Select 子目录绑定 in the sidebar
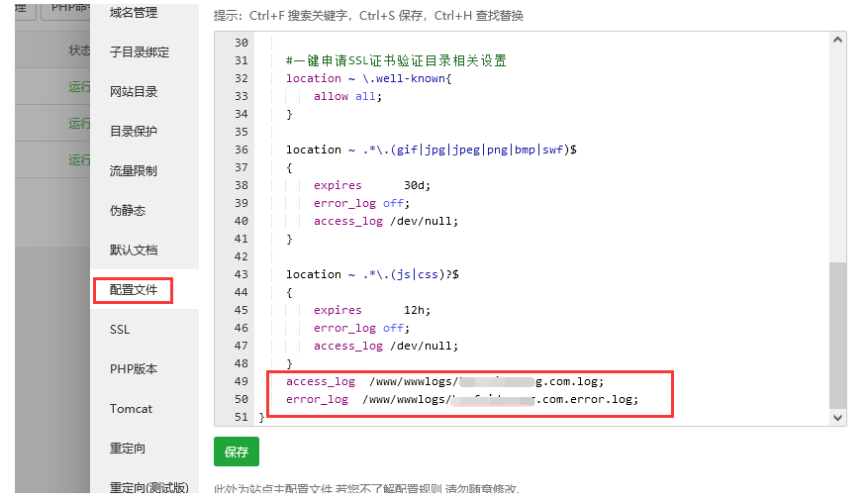Viewport: 868px width, 503px height. (140, 52)
